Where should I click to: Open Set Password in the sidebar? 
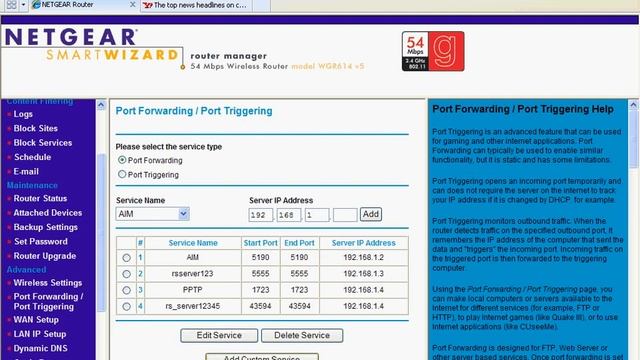pyautogui.click(x=41, y=242)
